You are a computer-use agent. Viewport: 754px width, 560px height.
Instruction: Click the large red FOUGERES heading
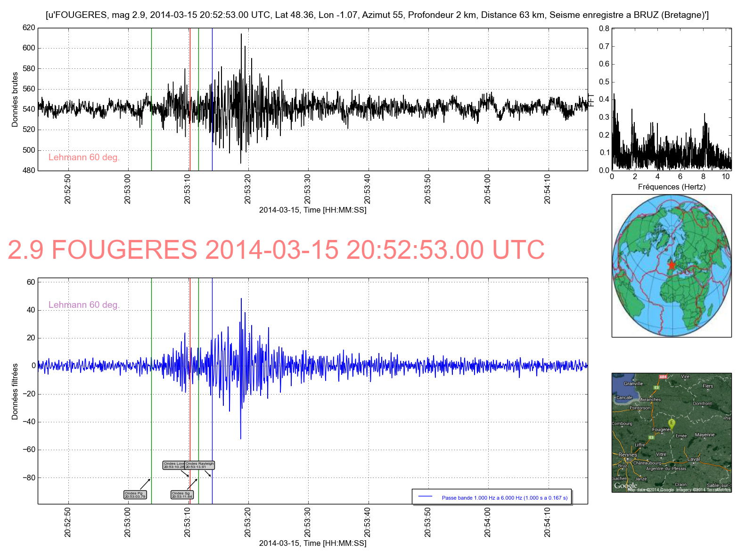276,250
